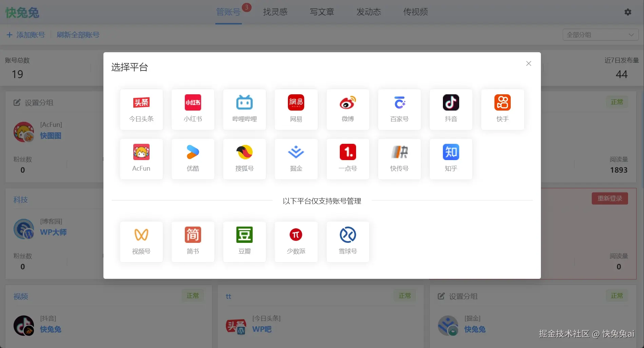Click the 正常 status on tt card

(x=405, y=296)
